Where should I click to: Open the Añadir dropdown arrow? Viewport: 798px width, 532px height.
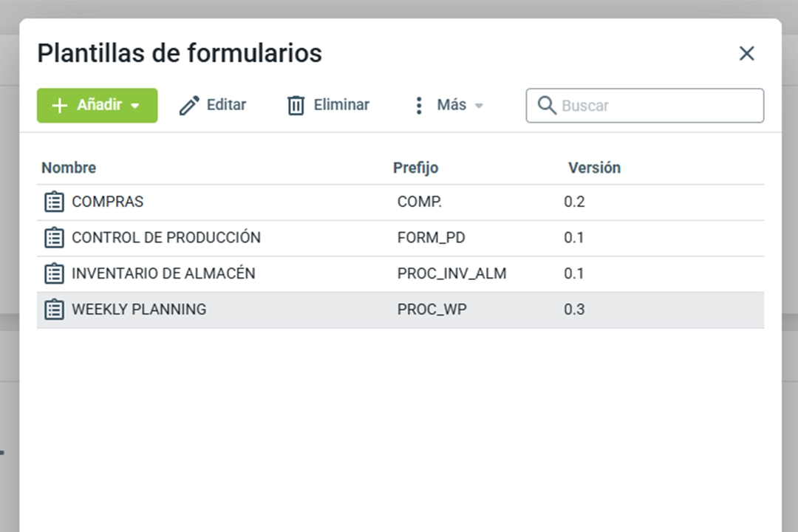pos(135,106)
